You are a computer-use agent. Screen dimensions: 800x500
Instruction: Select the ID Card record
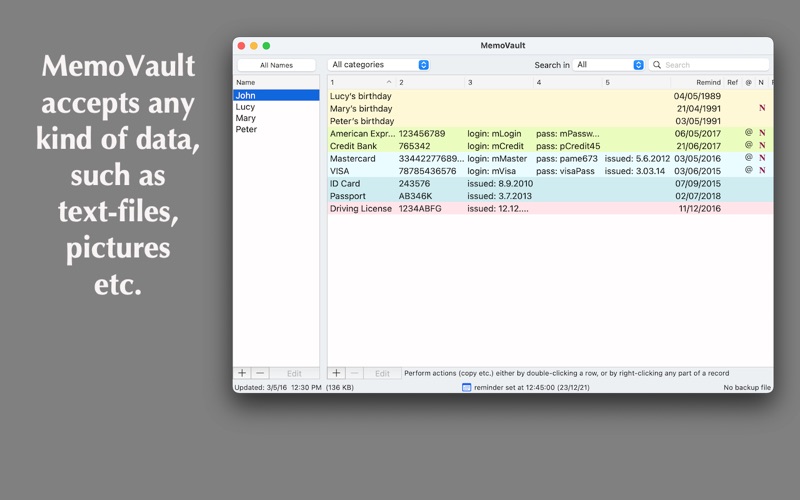click(x=550, y=183)
